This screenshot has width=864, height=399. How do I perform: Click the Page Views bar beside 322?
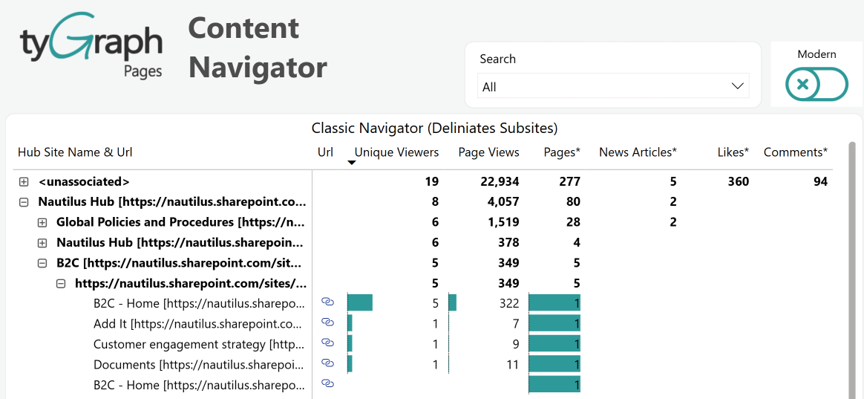coord(452,303)
